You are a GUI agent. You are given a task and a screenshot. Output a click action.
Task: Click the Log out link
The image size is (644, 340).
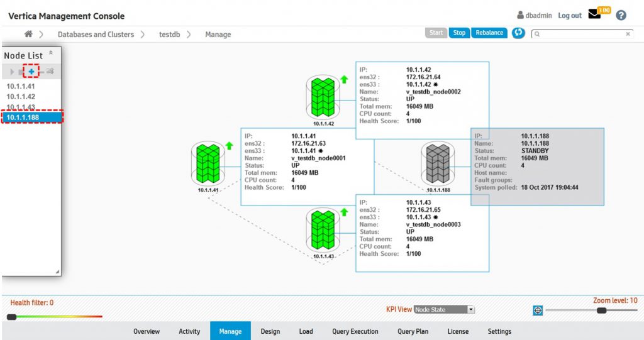click(x=569, y=16)
